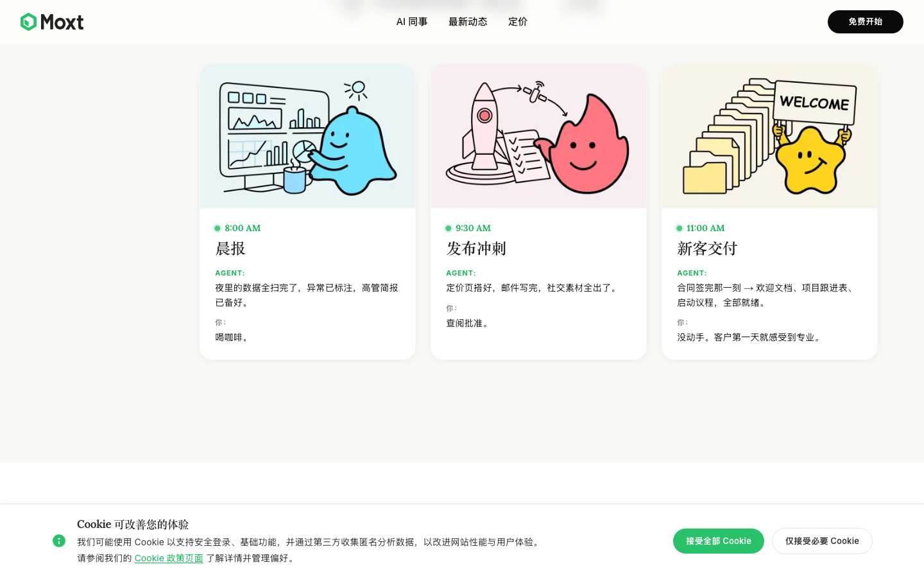Open the AI 同事 menu item
The image size is (924, 578).
click(412, 22)
